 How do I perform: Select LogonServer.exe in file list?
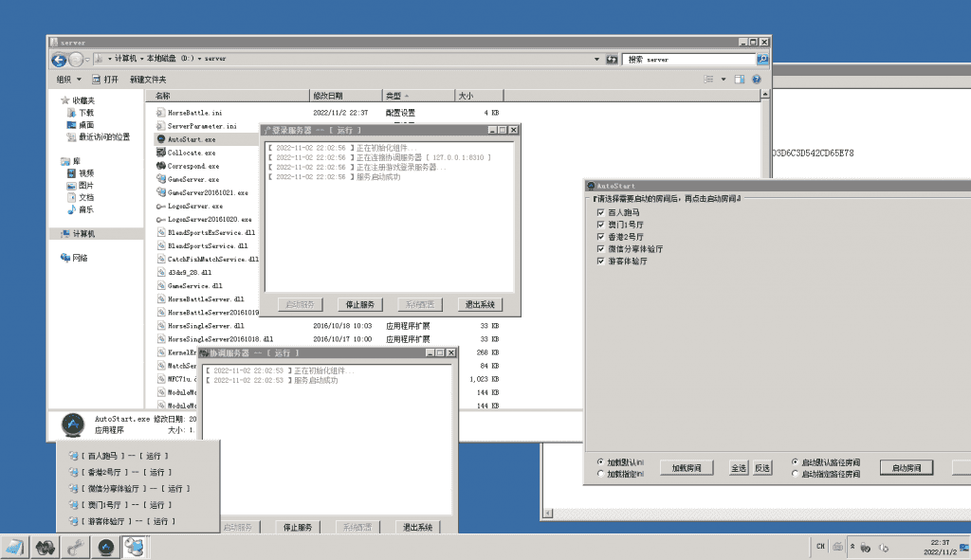click(x=195, y=206)
